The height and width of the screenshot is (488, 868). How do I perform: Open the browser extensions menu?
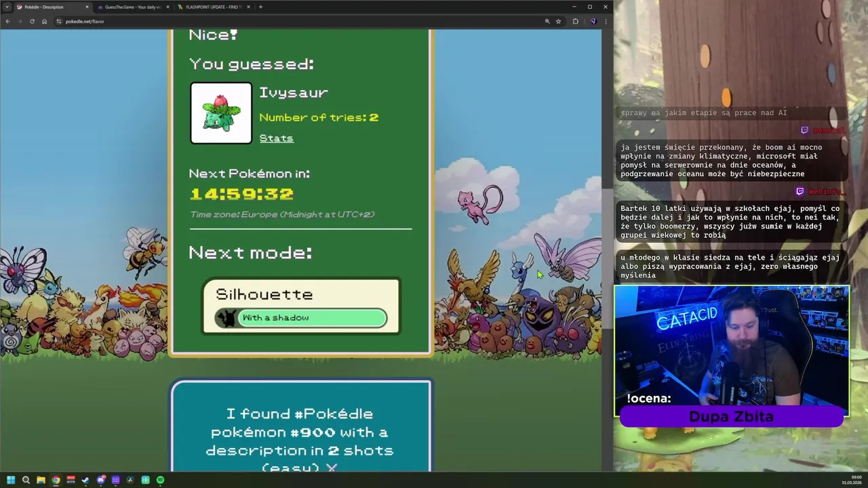pyautogui.click(x=576, y=21)
